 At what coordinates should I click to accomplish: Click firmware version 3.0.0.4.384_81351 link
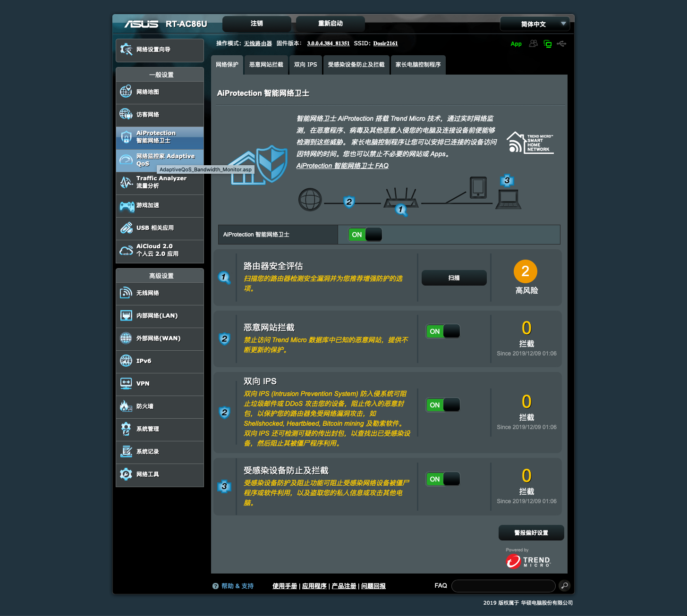tap(328, 43)
